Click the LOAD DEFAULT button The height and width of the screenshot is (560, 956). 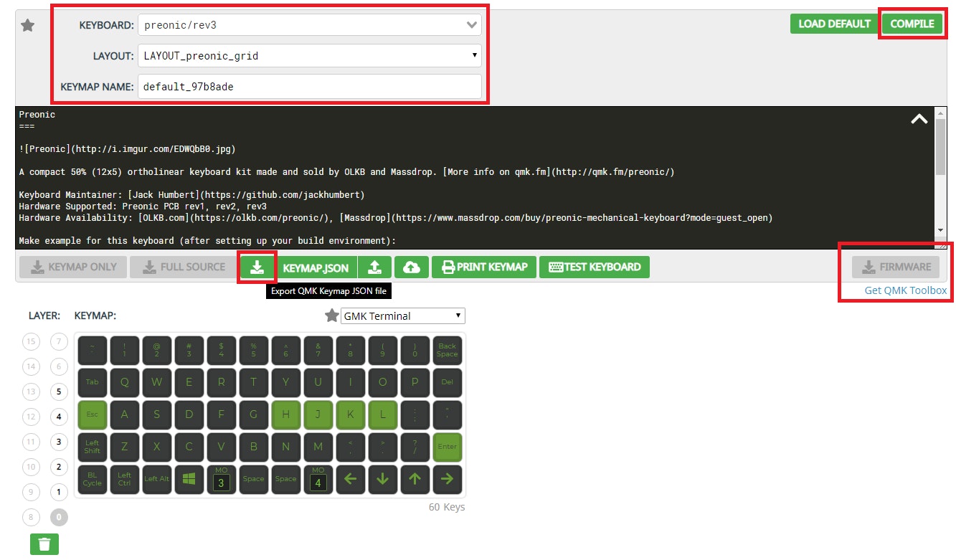[834, 24]
